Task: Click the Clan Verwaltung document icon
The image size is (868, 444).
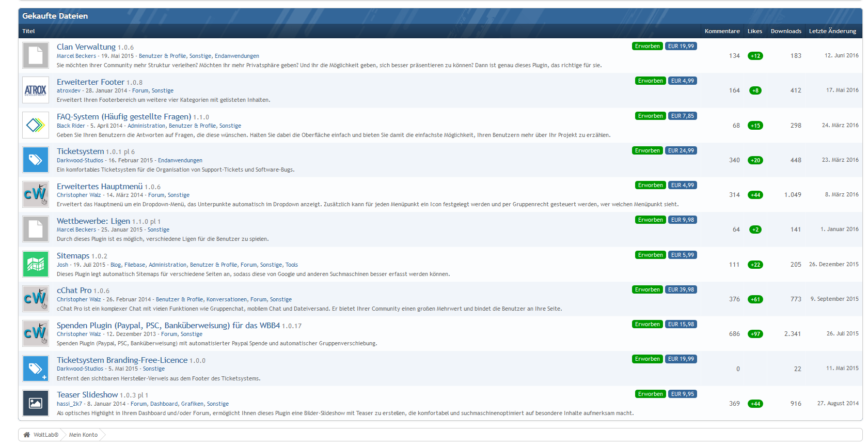Action: point(36,55)
